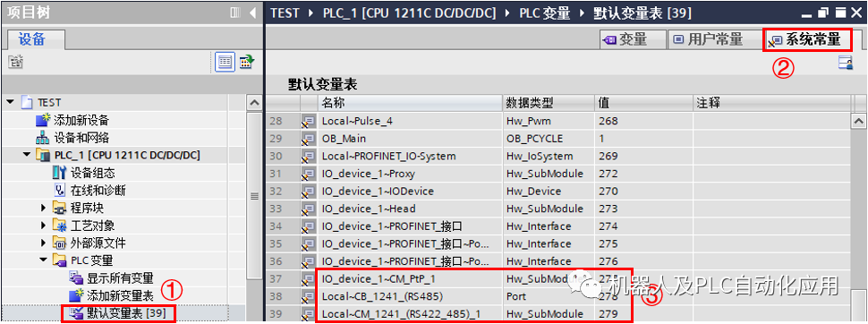
Task: Click the value 268 cell
Action: (x=643, y=121)
